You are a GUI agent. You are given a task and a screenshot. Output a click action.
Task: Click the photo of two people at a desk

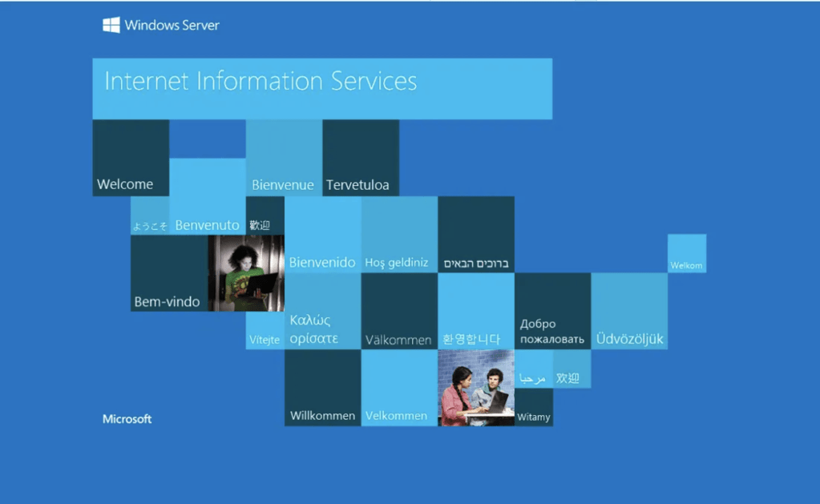(x=476, y=389)
